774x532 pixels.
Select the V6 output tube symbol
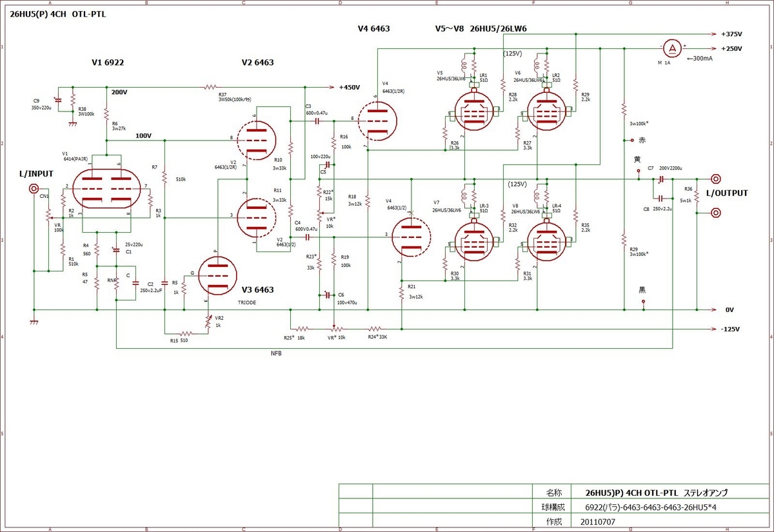tap(548, 111)
